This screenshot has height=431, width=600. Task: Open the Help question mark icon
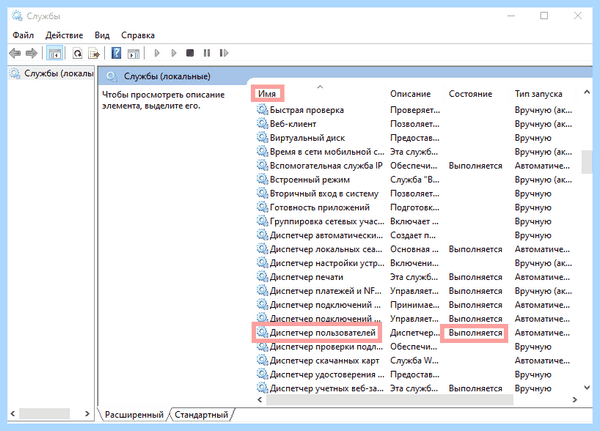116,53
